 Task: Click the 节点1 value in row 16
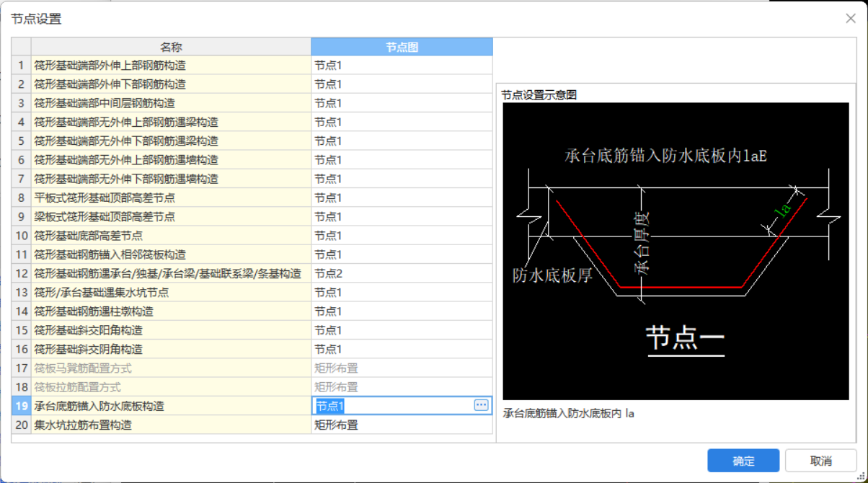tap(402, 349)
